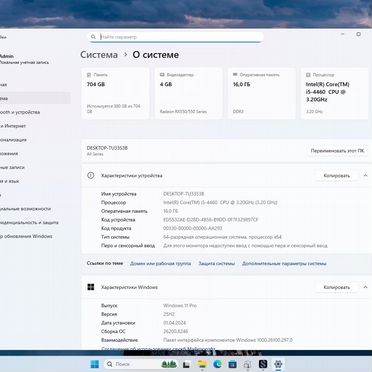Collapse the Характеристики Windows section chevron
The height and width of the screenshot is (372, 372).
click(365, 287)
